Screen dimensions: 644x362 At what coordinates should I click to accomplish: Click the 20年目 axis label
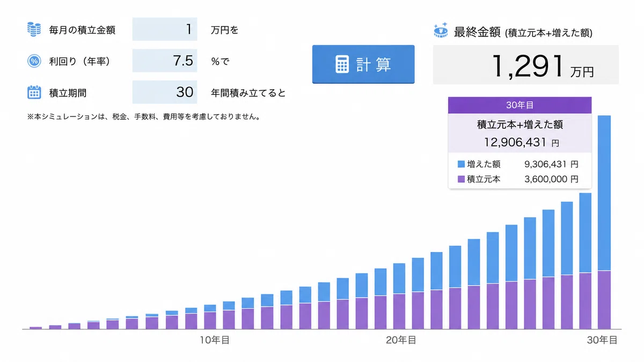pos(401,340)
